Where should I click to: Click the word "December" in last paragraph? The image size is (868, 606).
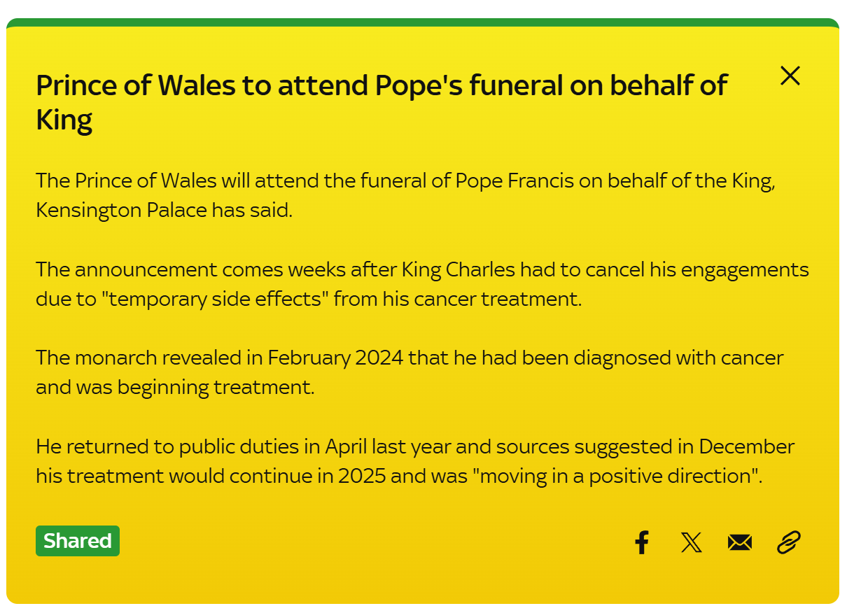pyautogui.click(x=746, y=446)
